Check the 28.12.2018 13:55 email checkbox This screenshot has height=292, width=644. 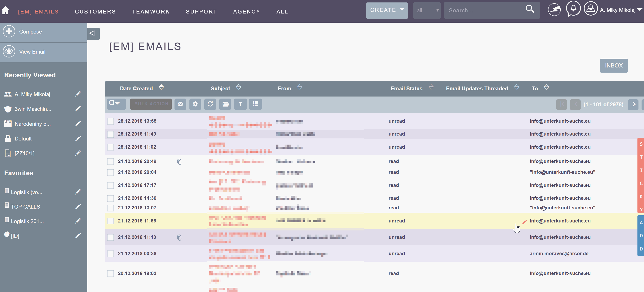(x=110, y=121)
